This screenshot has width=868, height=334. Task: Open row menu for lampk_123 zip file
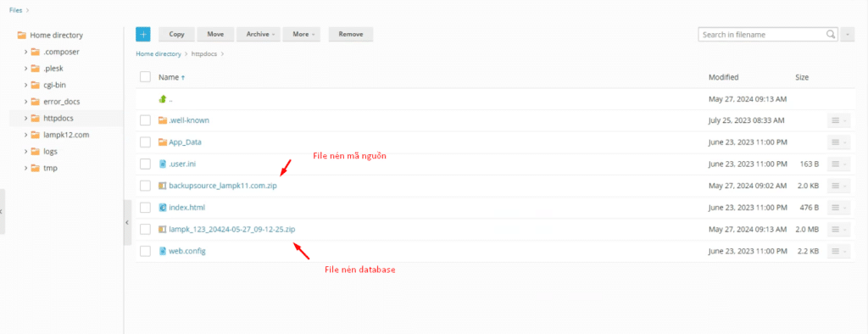click(x=837, y=229)
